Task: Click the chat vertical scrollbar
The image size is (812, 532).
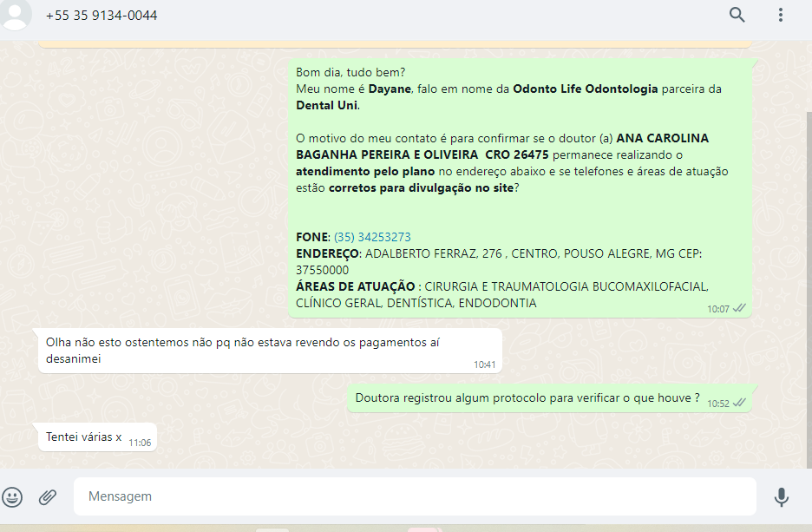Action: point(809,290)
